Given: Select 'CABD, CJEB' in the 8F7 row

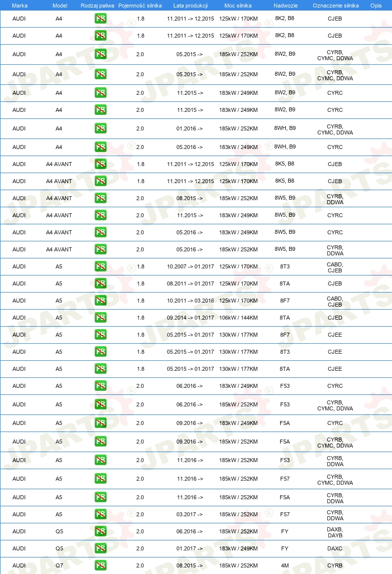Looking at the screenshot, I should [x=335, y=302].
